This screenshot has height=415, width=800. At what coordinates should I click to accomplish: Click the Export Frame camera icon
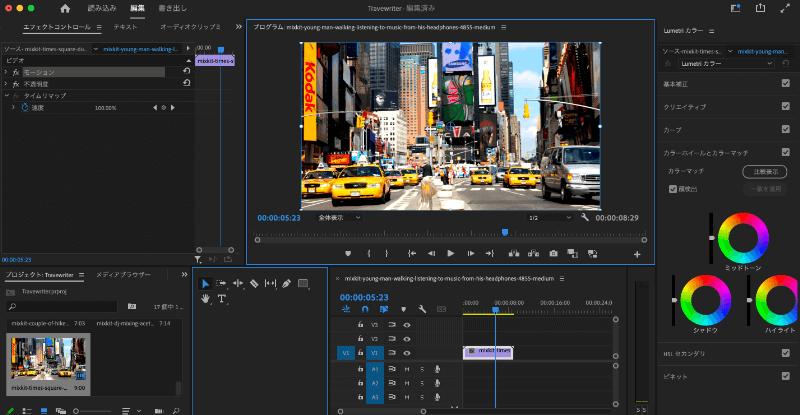[553, 253]
